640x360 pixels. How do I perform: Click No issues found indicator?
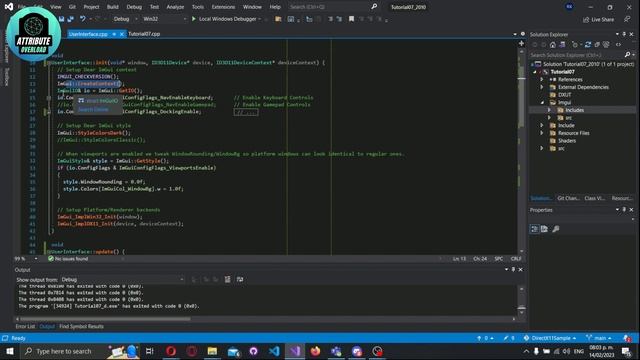click(x=68, y=259)
